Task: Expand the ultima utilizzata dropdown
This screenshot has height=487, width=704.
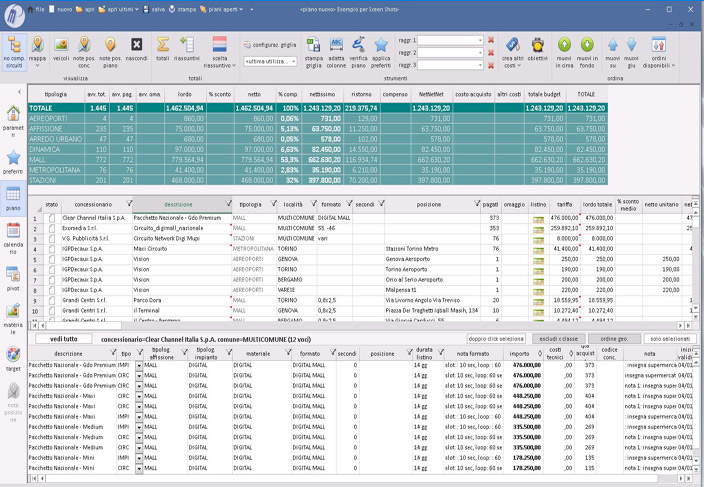Action: tap(293, 61)
